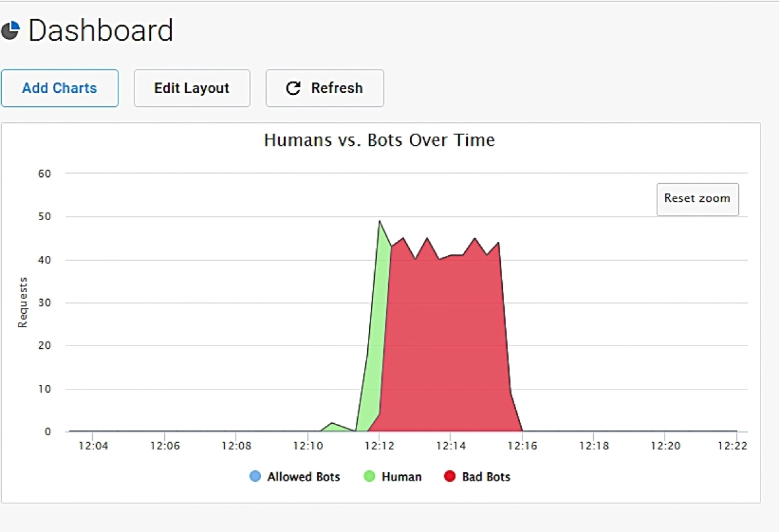The height and width of the screenshot is (532, 779).
Task: Click the chart title Humans vs. Bots Over Time
Action: point(379,140)
